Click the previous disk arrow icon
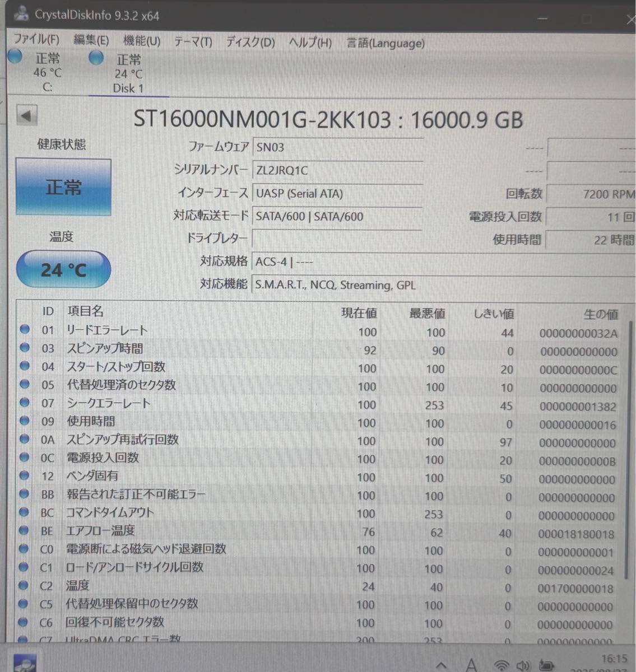This screenshot has height=672, width=636. point(26,116)
